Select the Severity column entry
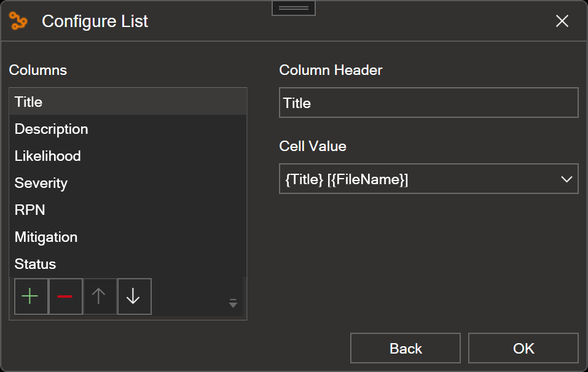The height and width of the screenshot is (372, 588). (x=128, y=183)
